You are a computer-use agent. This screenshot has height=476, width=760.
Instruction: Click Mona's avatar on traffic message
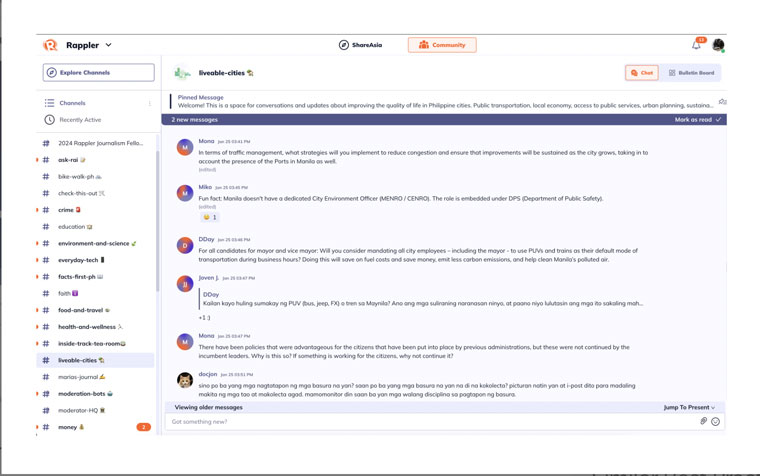pyautogui.click(x=185, y=147)
